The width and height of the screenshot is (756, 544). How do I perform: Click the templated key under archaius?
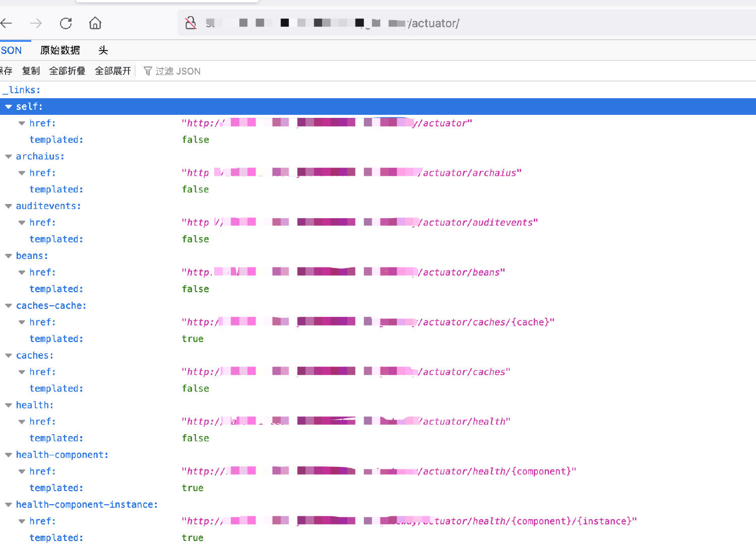[x=56, y=190]
